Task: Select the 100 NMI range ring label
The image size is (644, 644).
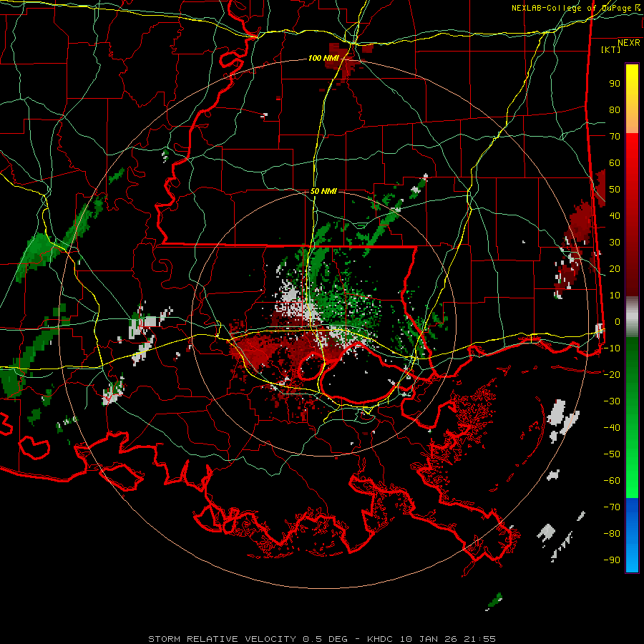Action: (323, 59)
